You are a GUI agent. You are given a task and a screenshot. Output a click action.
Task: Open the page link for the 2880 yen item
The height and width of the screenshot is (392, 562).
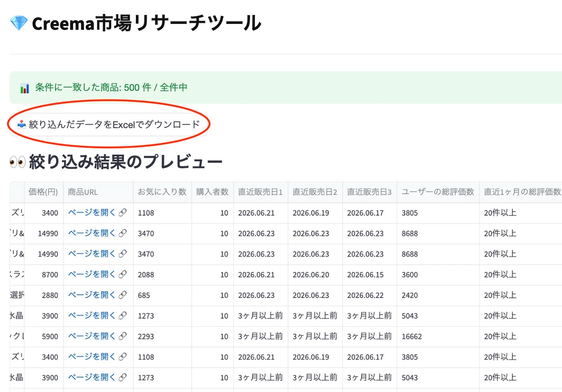[x=97, y=295]
